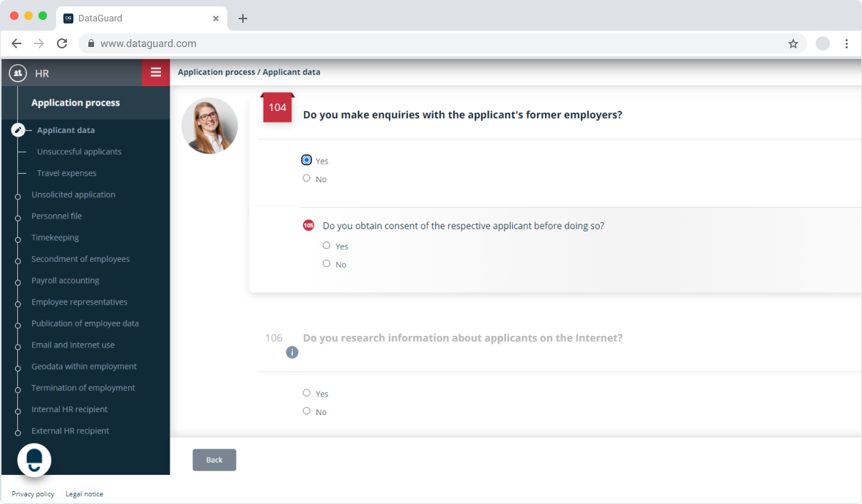Select No for question 105 consent

click(x=326, y=263)
